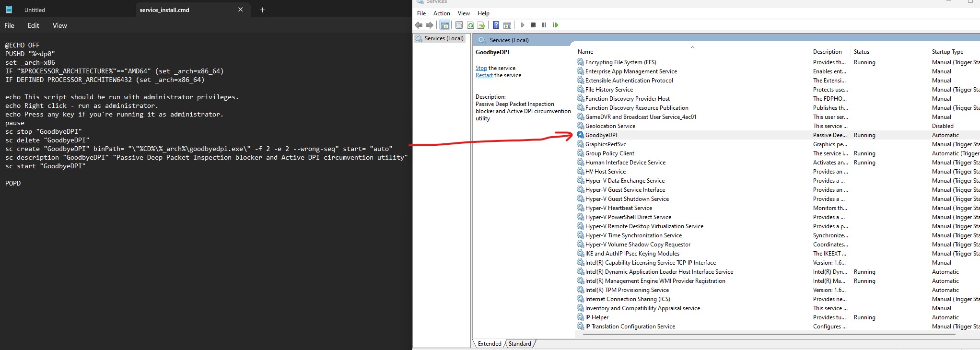980x350 pixels.
Task: Open the File menu in Notepad
Action: (10, 25)
